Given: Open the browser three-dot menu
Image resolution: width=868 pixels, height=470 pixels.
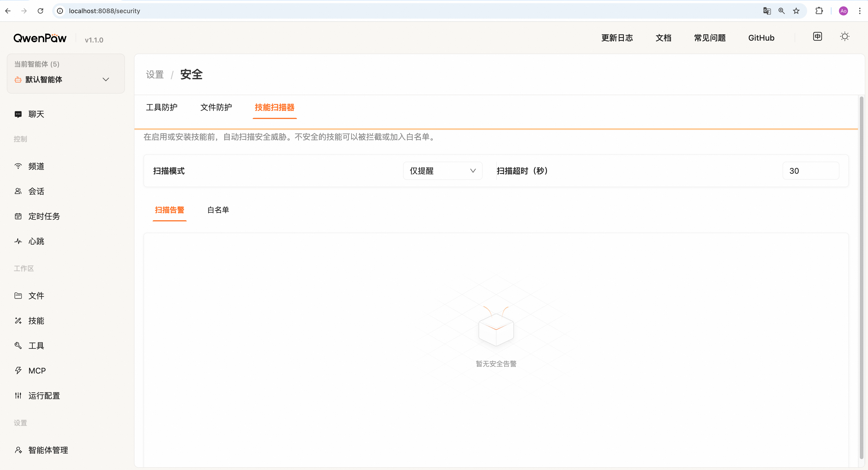Looking at the screenshot, I should pyautogui.click(x=860, y=11).
